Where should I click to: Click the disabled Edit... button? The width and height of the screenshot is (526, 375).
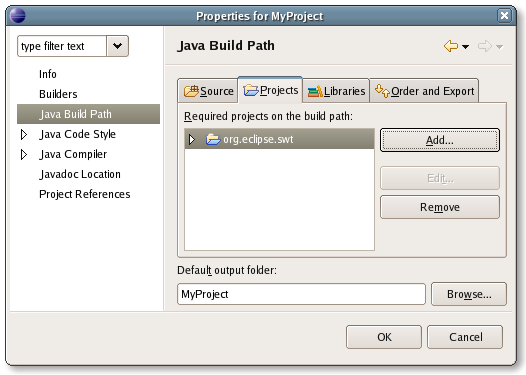point(440,178)
